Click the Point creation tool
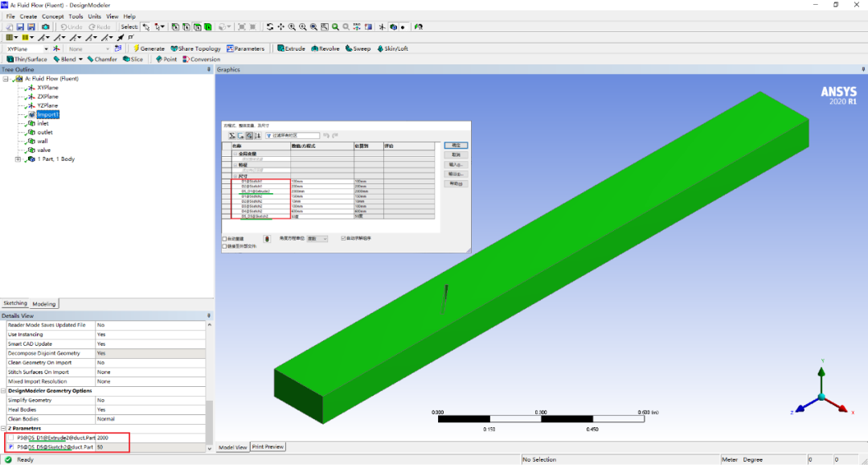Image resolution: width=868 pixels, height=465 pixels. point(166,60)
